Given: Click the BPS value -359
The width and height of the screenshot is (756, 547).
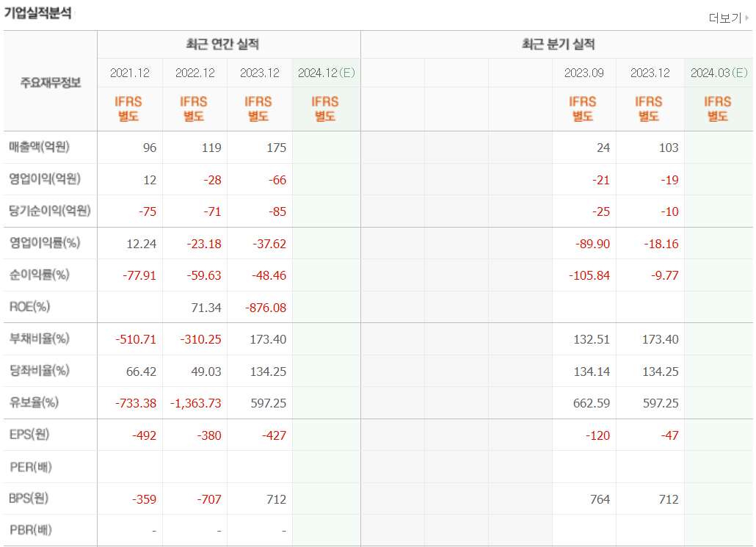Looking at the screenshot, I should (x=144, y=499).
